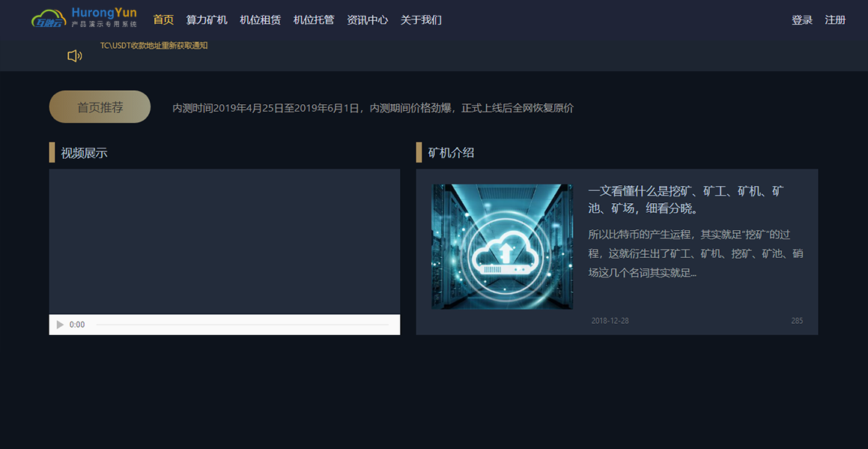868x449 pixels.
Task: Click the 2018-12-28 article date
Action: pyautogui.click(x=611, y=320)
